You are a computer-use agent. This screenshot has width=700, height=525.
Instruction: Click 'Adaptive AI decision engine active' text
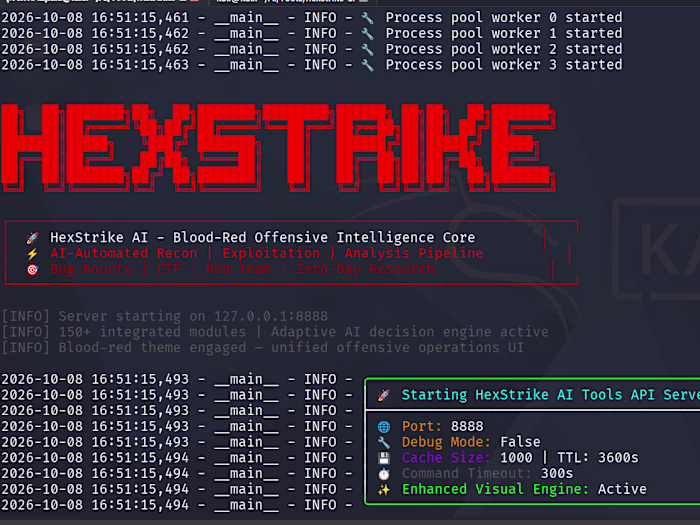point(409,332)
